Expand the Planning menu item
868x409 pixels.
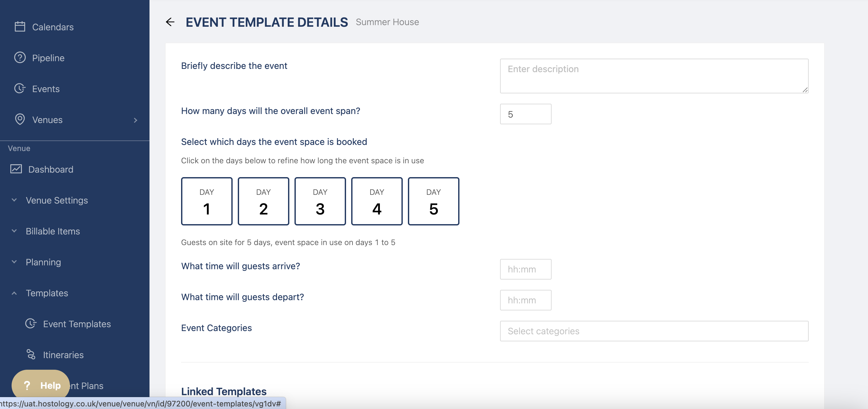[43, 262]
